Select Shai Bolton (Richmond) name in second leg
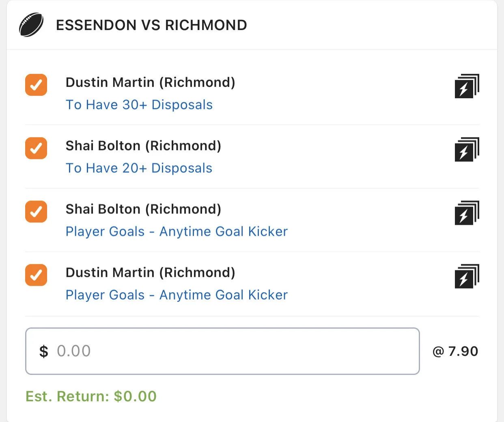The image size is (504, 422). [x=143, y=146]
